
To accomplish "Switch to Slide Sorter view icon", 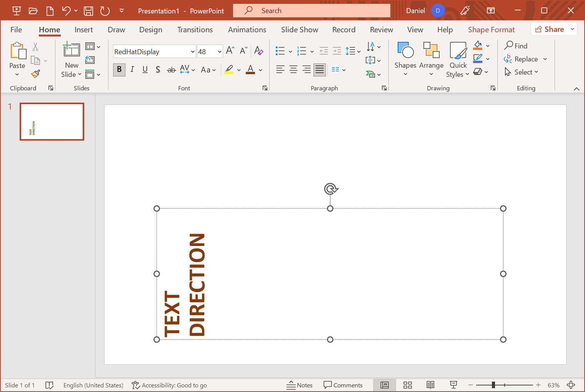I will click(408, 385).
